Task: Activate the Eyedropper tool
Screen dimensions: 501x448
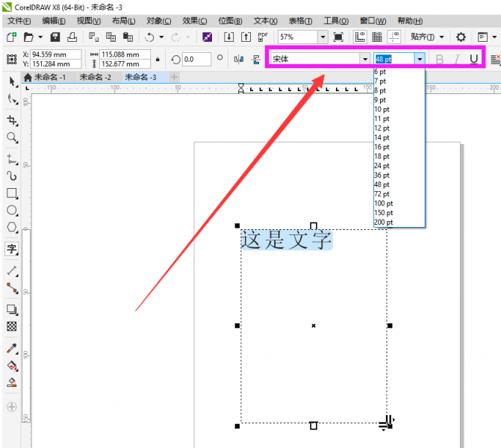Action: [x=12, y=349]
